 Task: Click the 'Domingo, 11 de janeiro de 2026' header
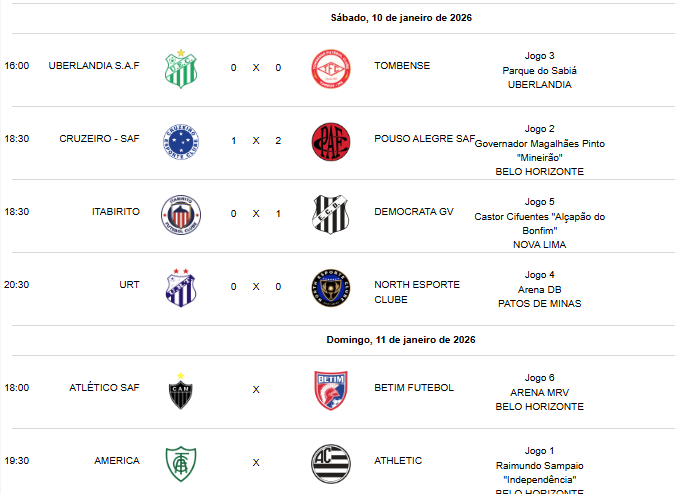tap(401, 340)
